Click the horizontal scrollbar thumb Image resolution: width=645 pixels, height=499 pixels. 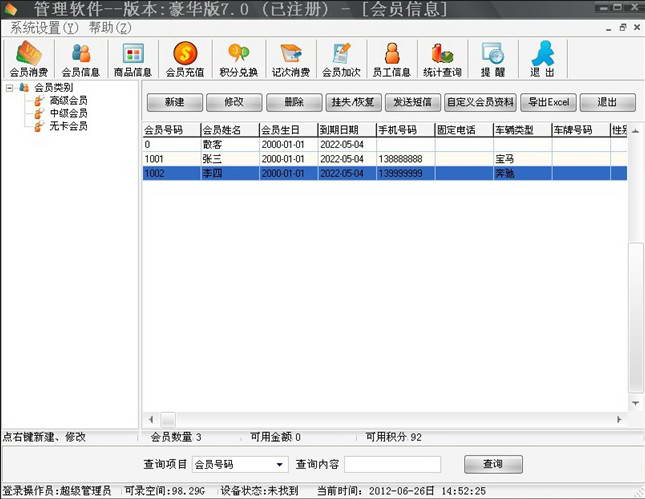[x=167, y=420]
